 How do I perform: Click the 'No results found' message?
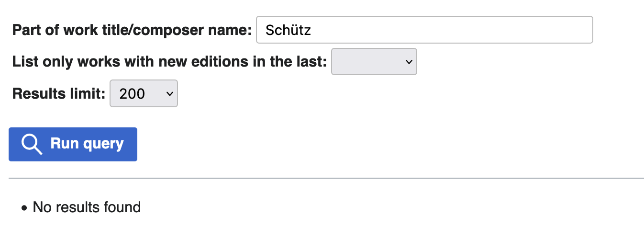(87, 207)
